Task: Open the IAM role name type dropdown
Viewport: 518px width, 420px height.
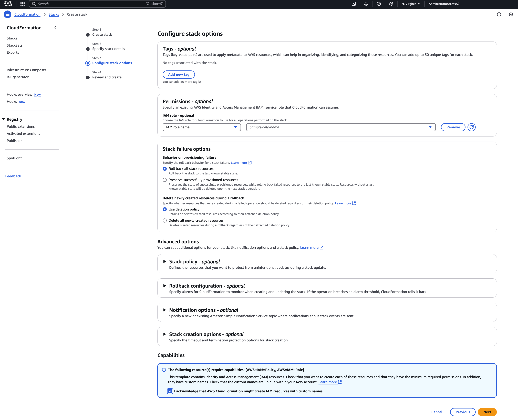Action: 202,127
